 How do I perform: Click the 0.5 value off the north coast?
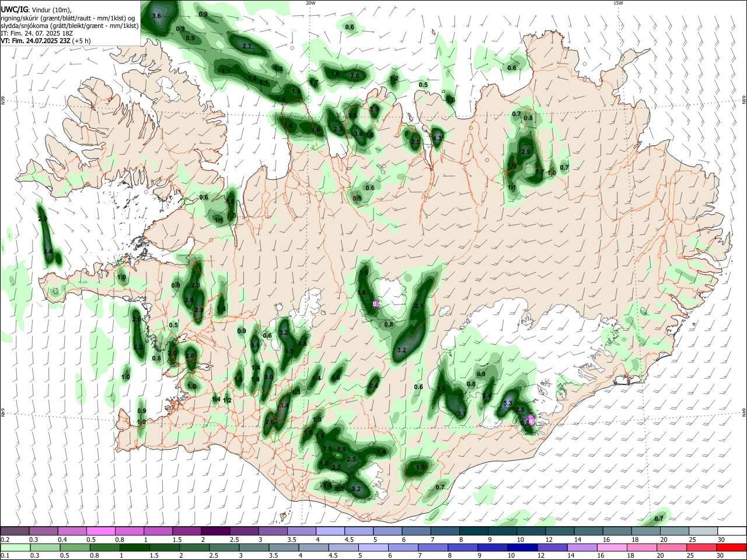pyautogui.click(x=423, y=85)
